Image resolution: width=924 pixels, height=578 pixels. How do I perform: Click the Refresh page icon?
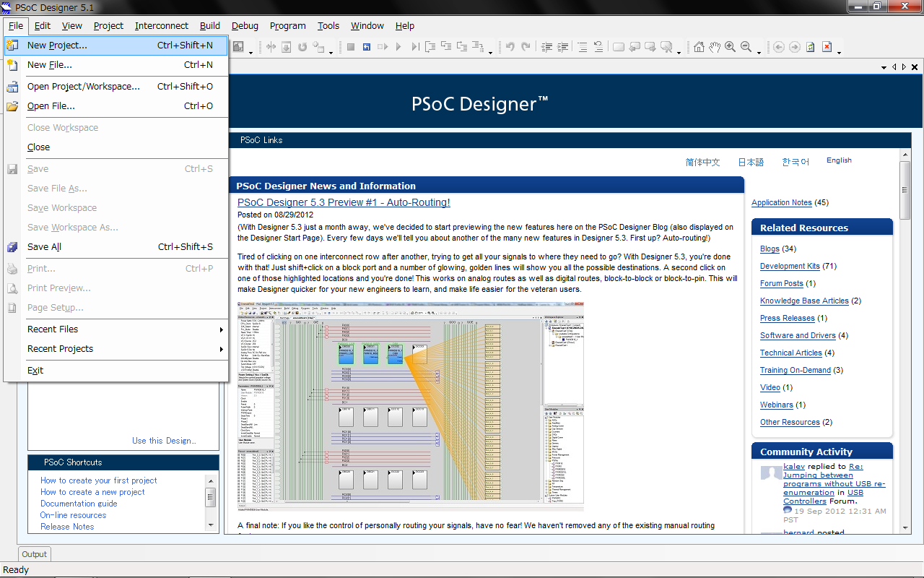coord(811,47)
